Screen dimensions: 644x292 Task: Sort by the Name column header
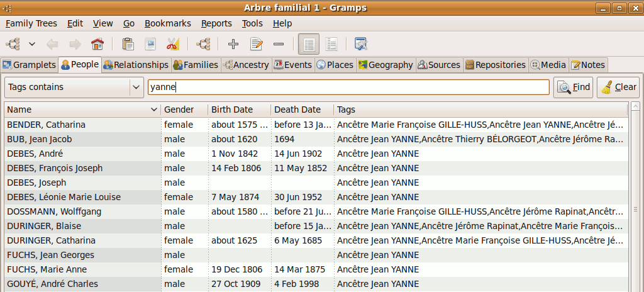pyautogui.click(x=82, y=109)
